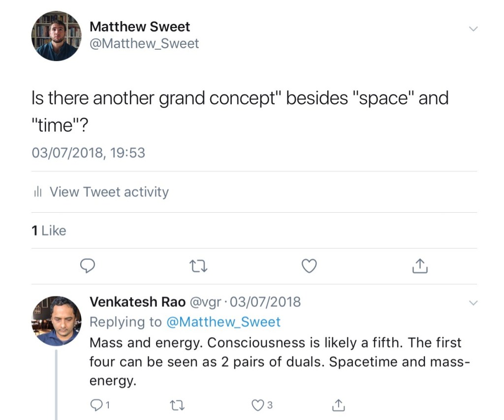
Task: Click the reply icon on Matthew's tweet
Action: click(88, 266)
